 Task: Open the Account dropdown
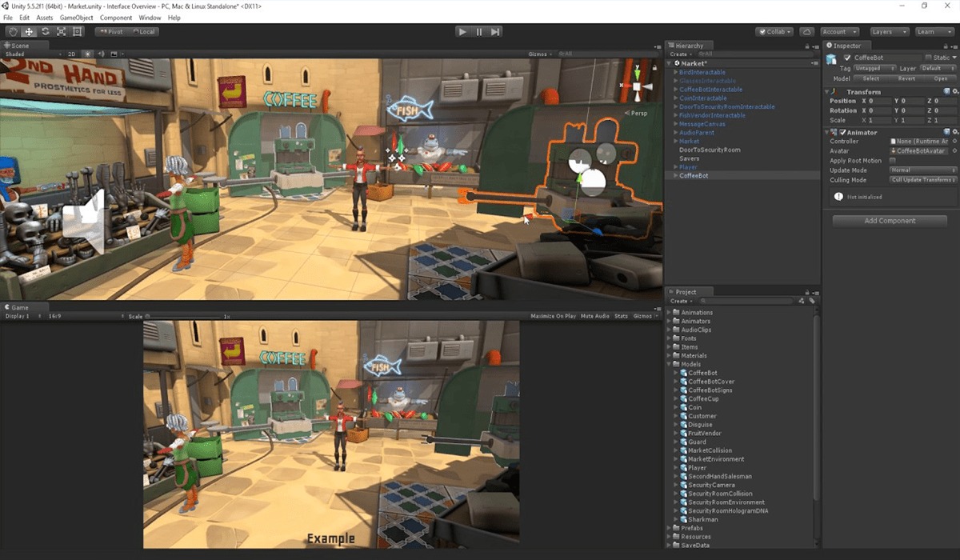click(x=840, y=32)
